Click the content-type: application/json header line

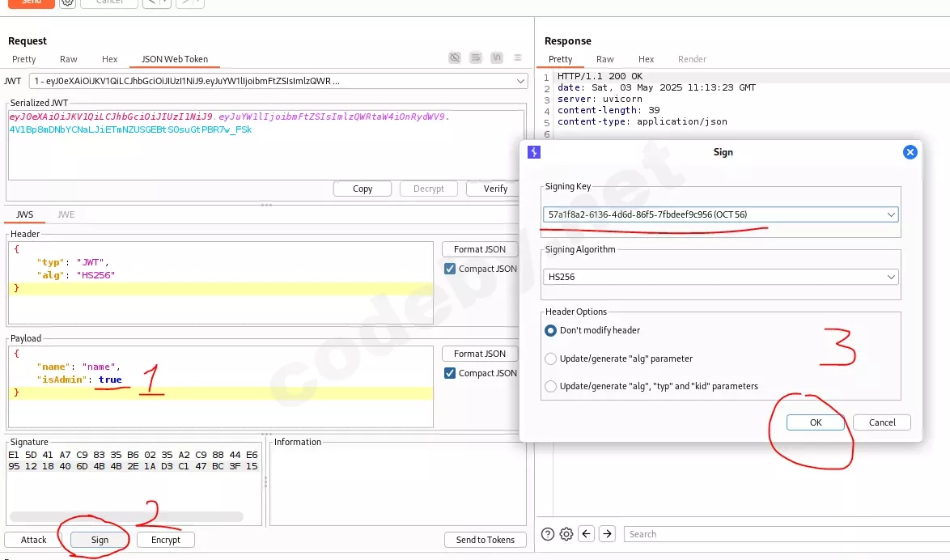click(x=643, y=121)
